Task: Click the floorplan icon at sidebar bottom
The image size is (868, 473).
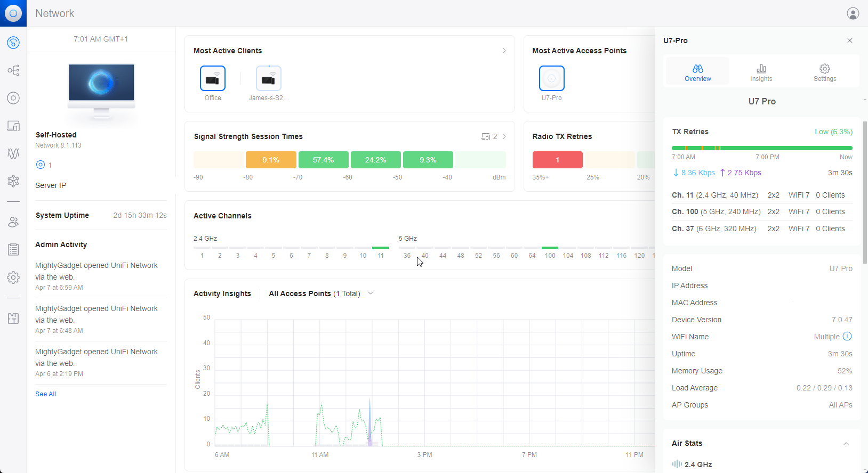Action: tap(13, 319)
